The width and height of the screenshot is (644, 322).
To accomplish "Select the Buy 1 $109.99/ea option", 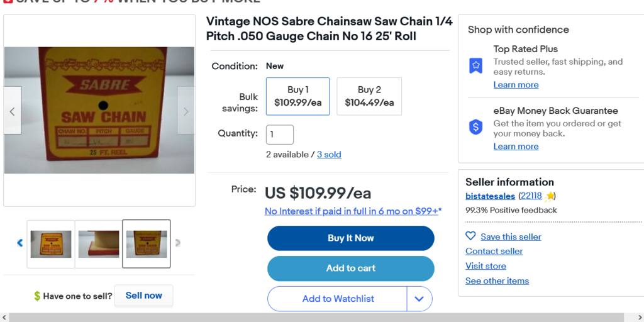I will 297,96.
